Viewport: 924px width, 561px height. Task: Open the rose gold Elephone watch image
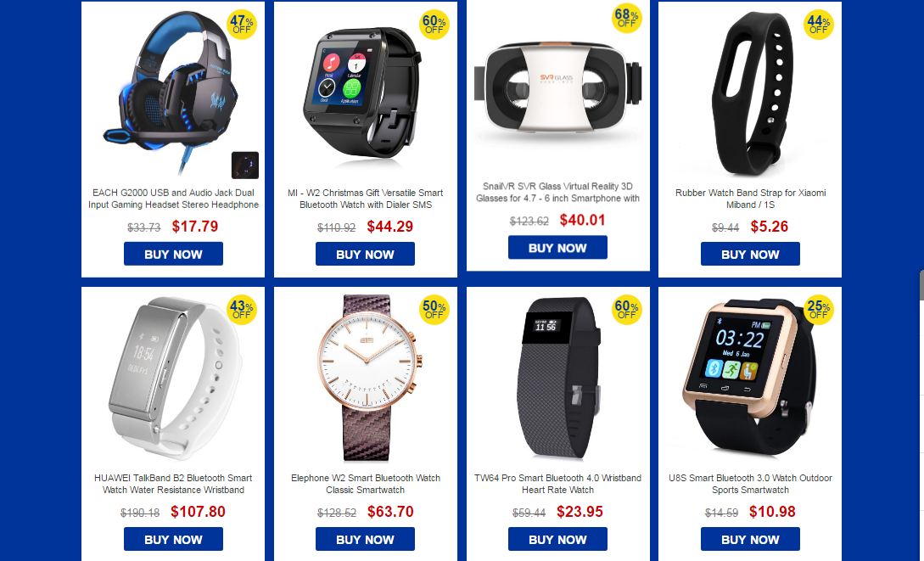[x=367, y=377]
